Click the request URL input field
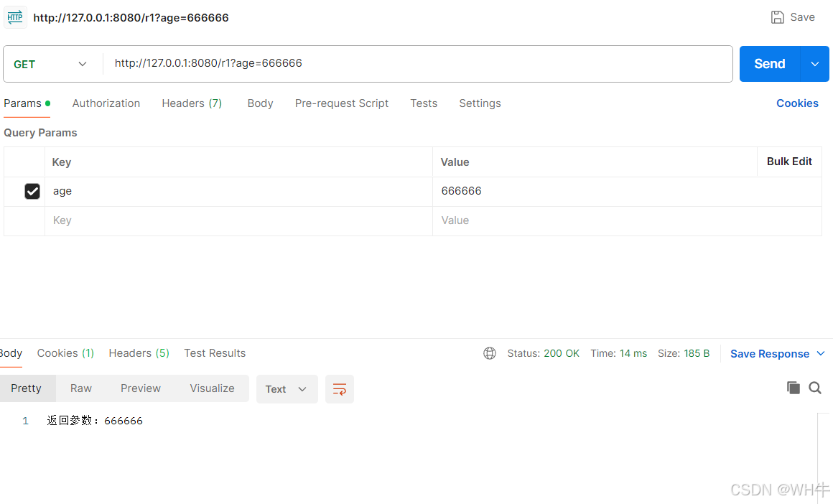 click(417, 64)
